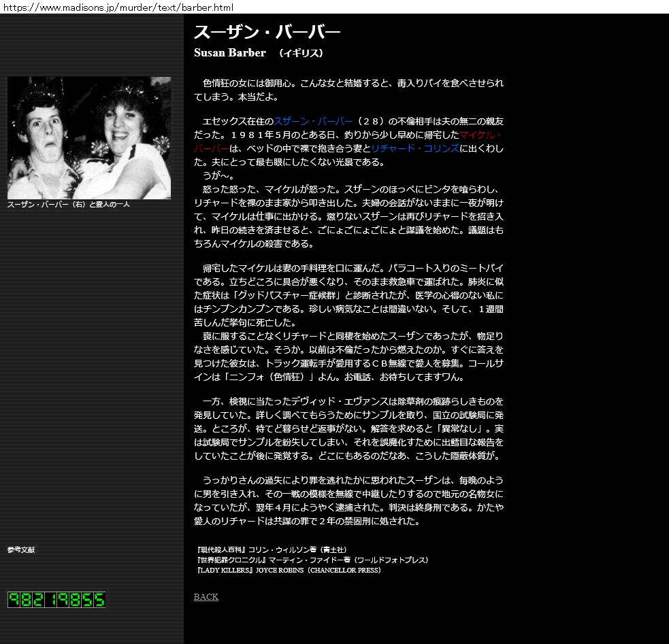The width and height of the screenshot is (669, 644).
Task: Click the 『現代殺人百科』 reference line
Action: click(271, 549)
